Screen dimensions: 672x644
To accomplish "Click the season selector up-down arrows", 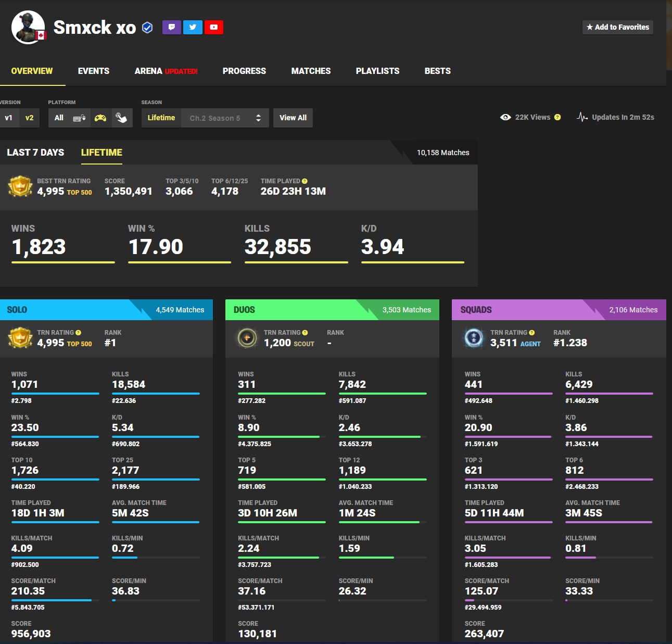I will click(258, 118).
